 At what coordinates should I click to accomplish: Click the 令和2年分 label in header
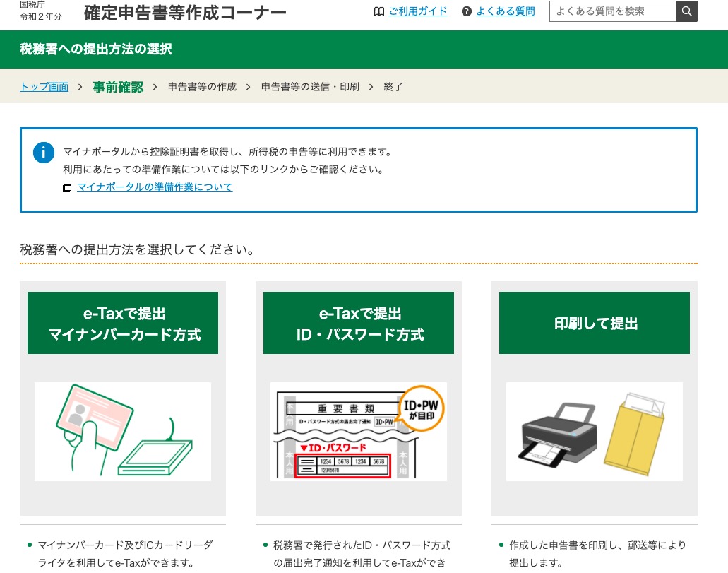tap(41, 17)
